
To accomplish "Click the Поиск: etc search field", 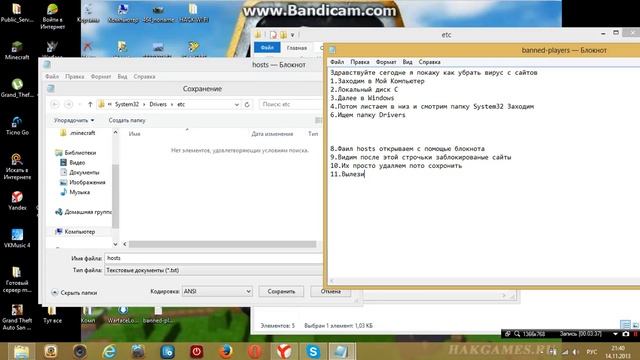I will pyautogui.click(x=291, y=104).
